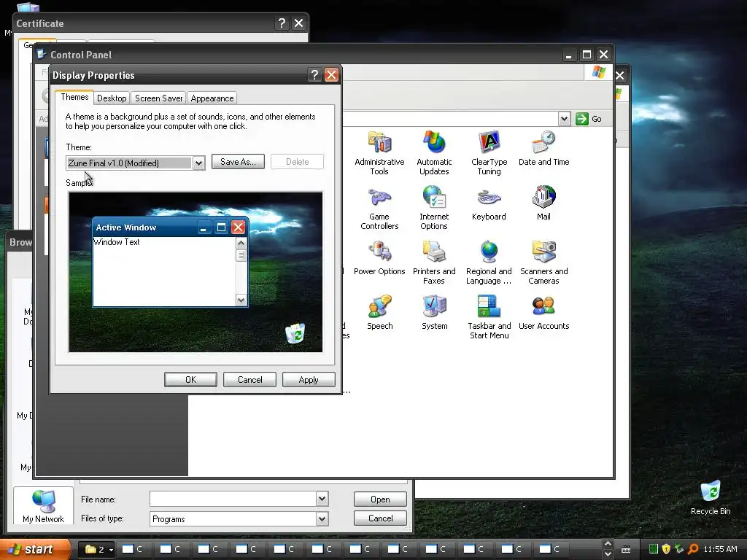Screen dimensions: 747x560
Task: Open Administrative Tools in Control Panel
Action: coord(379,153)
